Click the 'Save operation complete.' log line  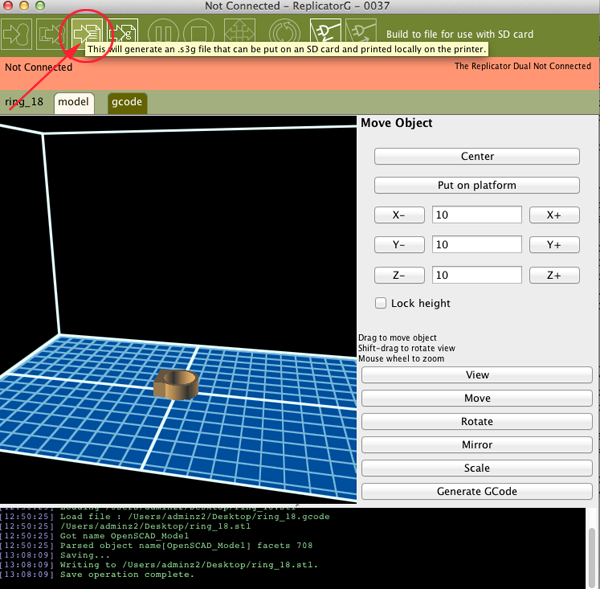coord(127,574)
